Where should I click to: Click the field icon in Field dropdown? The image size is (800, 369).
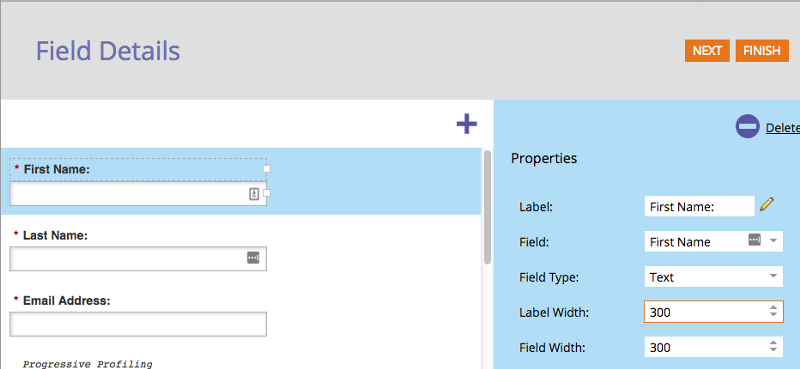pyautogui.click(x=755, y=240)
